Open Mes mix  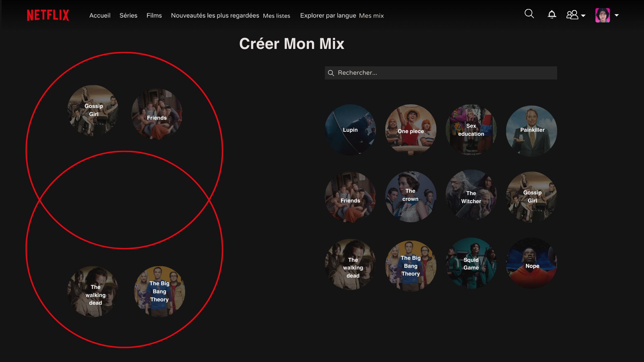pyautogui.click(x=371, y=16)
